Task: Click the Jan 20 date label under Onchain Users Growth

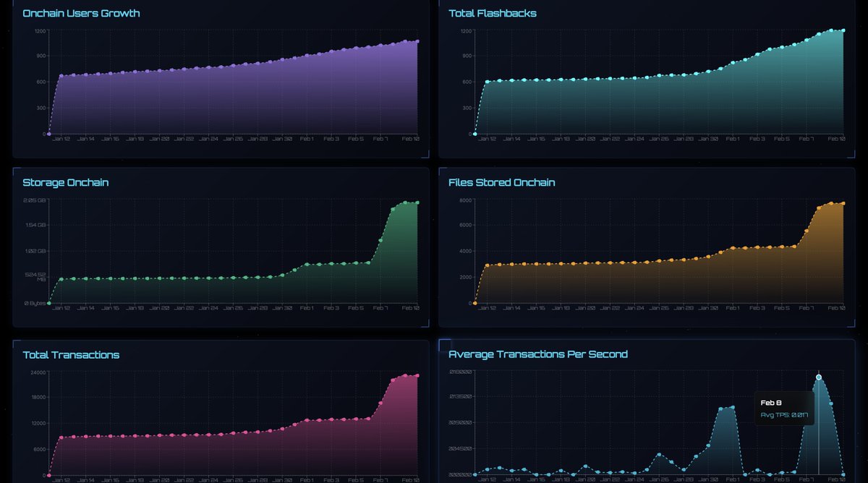Action: point(159,139)
